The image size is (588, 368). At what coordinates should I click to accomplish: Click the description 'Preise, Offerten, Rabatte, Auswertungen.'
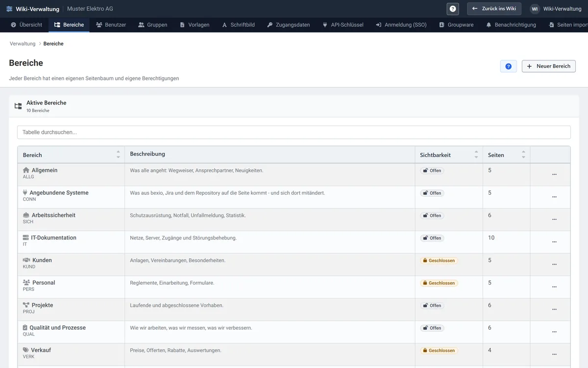175,350
